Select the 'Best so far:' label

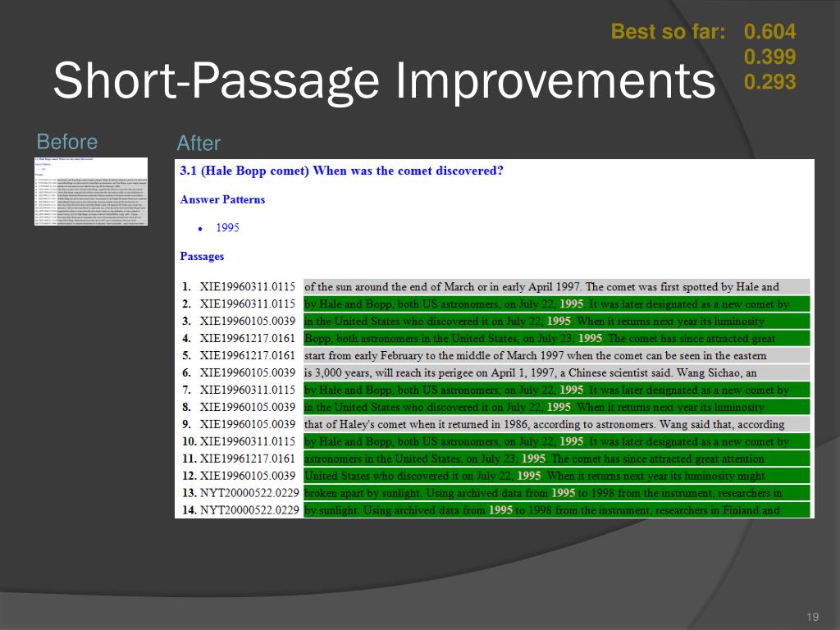tap(668, 32)
